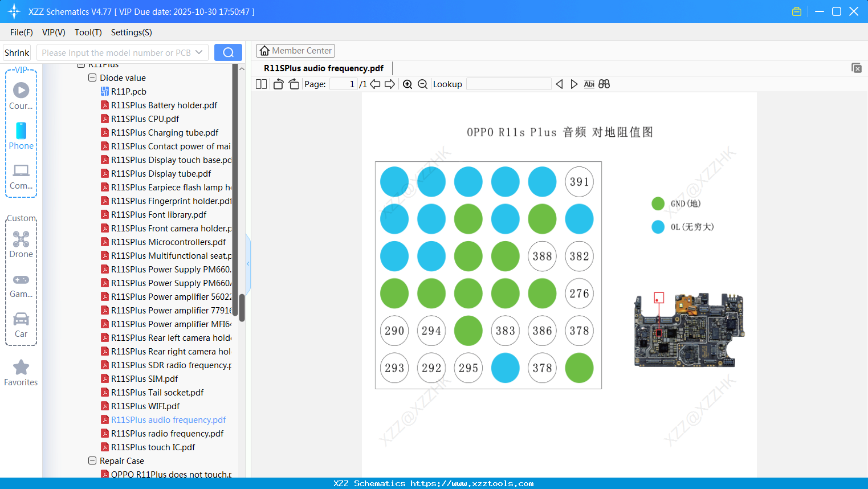
Task: Open the Courses sidebar category
Action: click(x=21, y=96)
